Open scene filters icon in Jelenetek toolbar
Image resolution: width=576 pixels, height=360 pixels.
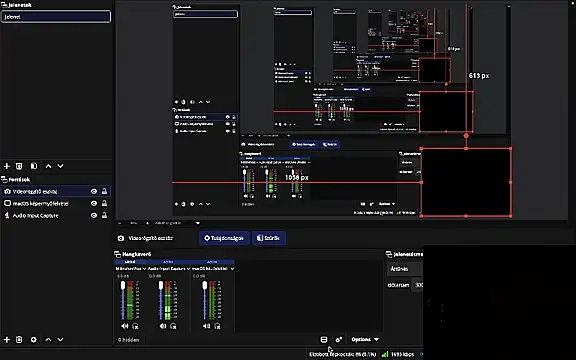tap(33, 166)
